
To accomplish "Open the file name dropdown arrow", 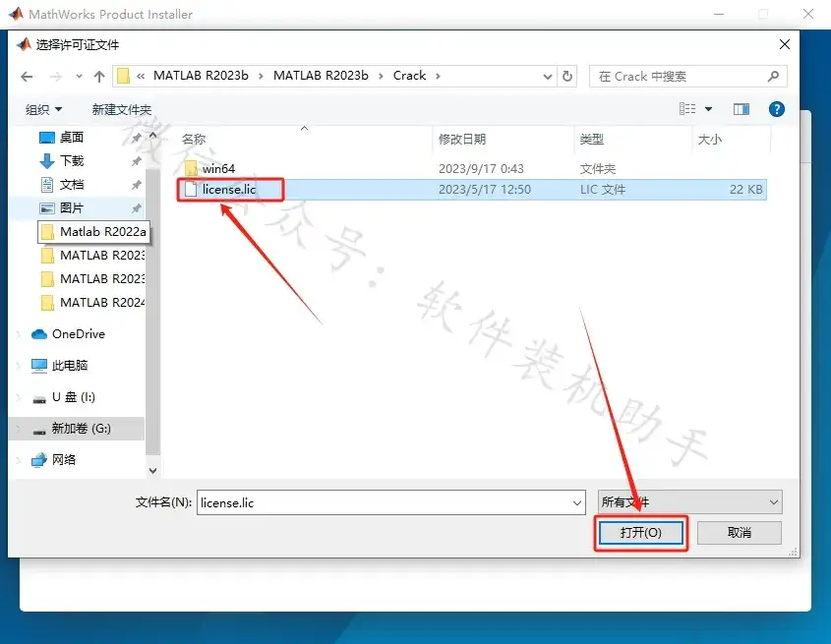I will 577,502.
